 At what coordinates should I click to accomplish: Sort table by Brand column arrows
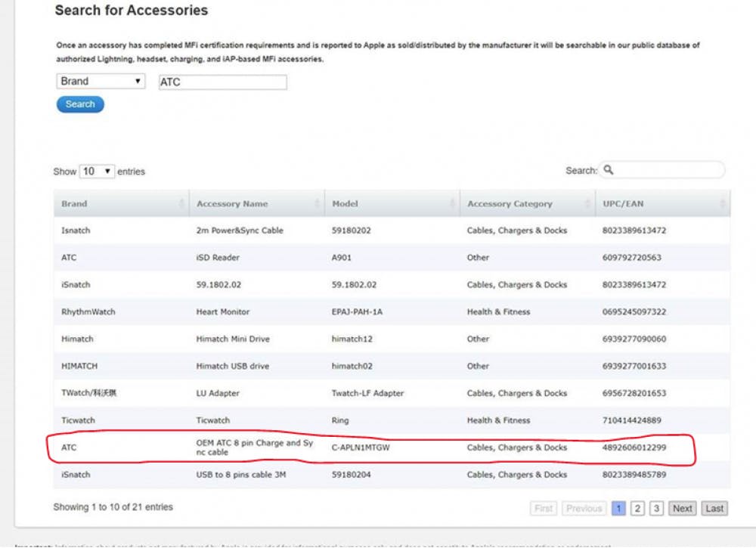pos(182,204)
